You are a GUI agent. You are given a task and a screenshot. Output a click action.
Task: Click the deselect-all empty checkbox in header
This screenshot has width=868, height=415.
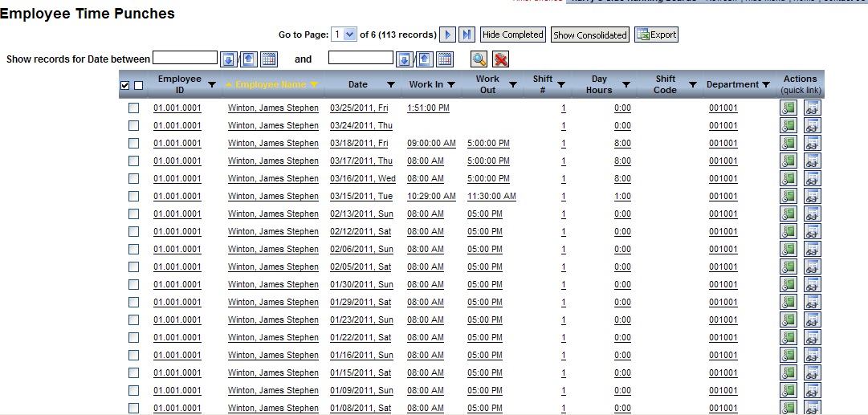coord(138,85)
